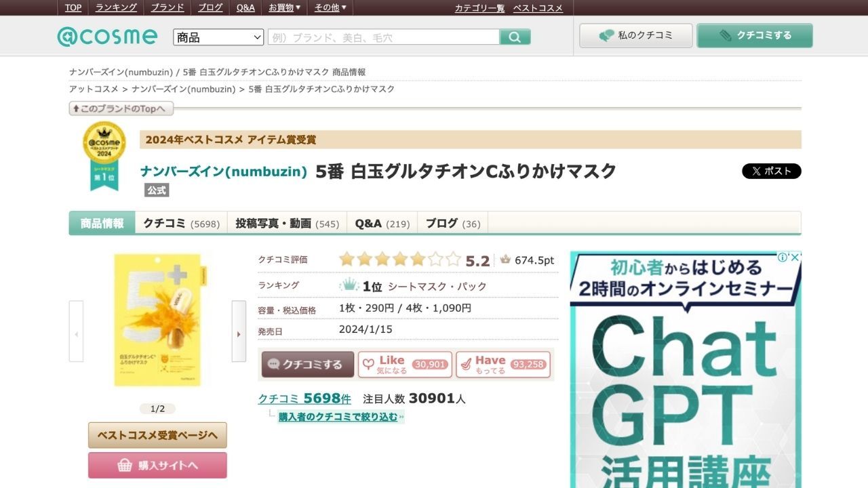Open the 商品 search category dropdown

(218, 37)
